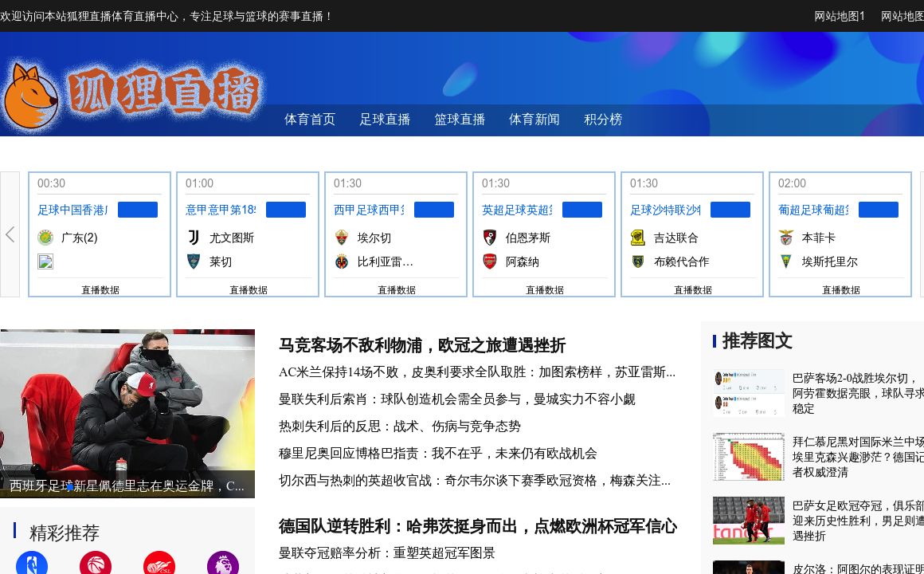The image size is (924, 574).
Task: Click 直播数据 under 伯恩茅斯 vs 阿森纳
Action: pos(545,290)
